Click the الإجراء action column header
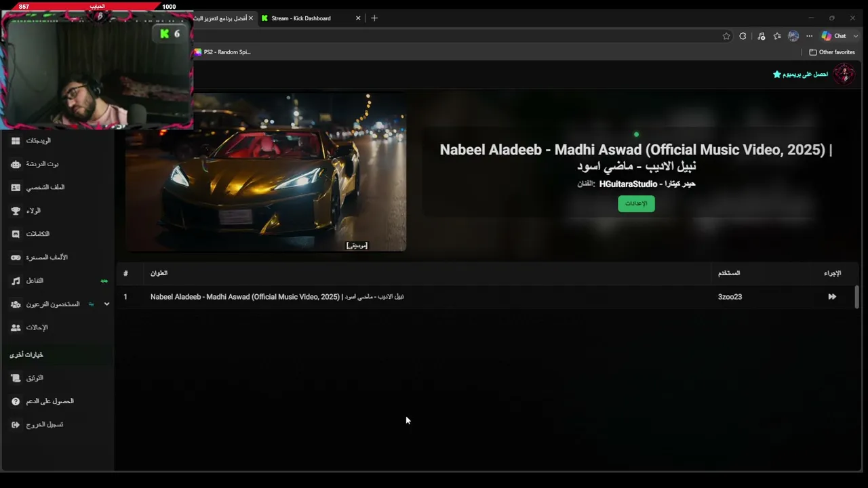 832,273
